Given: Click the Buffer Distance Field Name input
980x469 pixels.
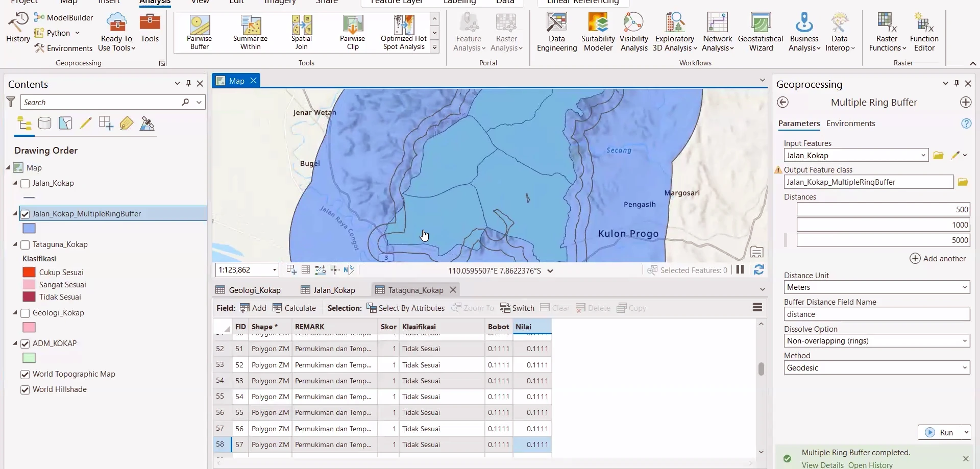Looking at the screenshot, I should tap(877, 314).
